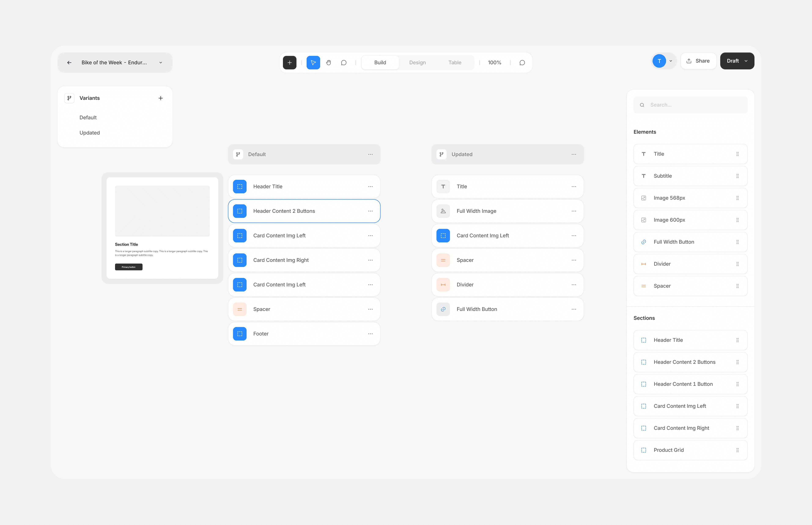The width and height of the screenshot is (812, 525).
Task: Open more options for Updated variant column
Action: [574, 154]
